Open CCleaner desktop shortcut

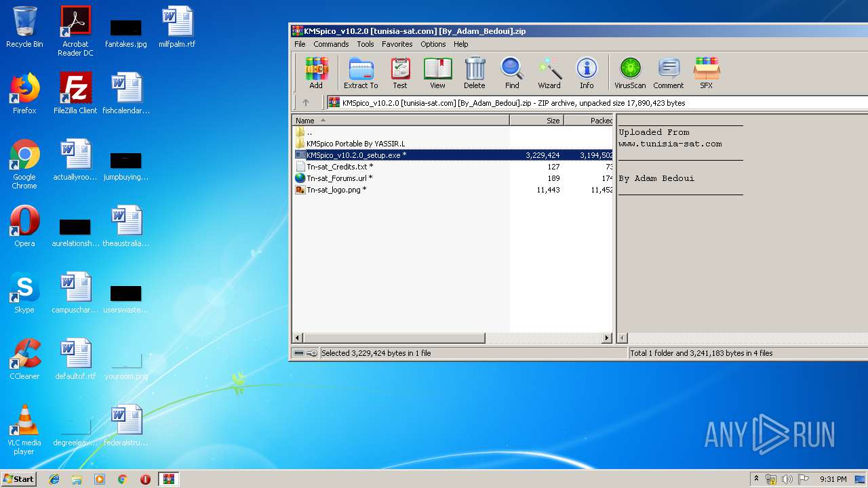(24, 359)
